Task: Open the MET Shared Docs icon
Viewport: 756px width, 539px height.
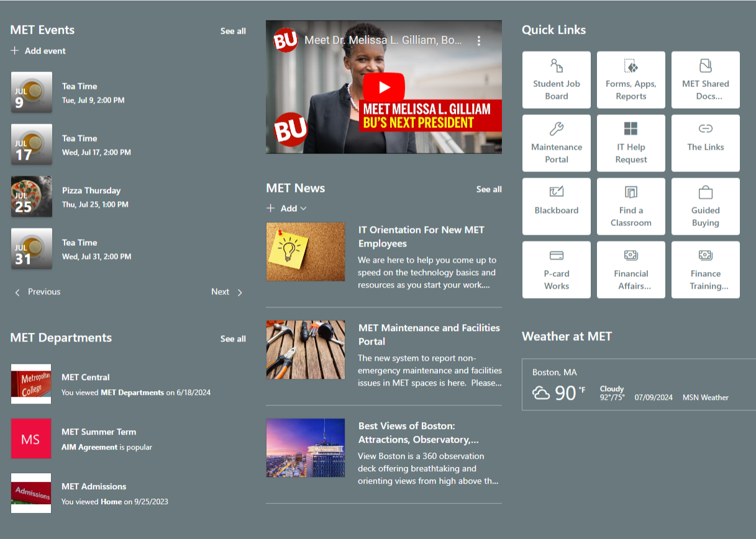Action: [x=706, y=66]
